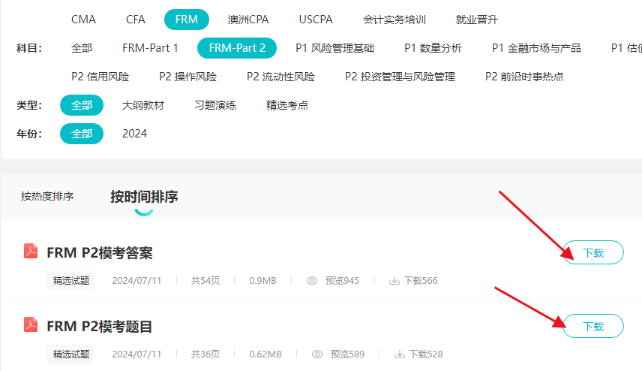Image resolution: width=642 pixels, height=371 pixels.
Task: Filter by P1 风险管理基础
Action: (335, 48)
